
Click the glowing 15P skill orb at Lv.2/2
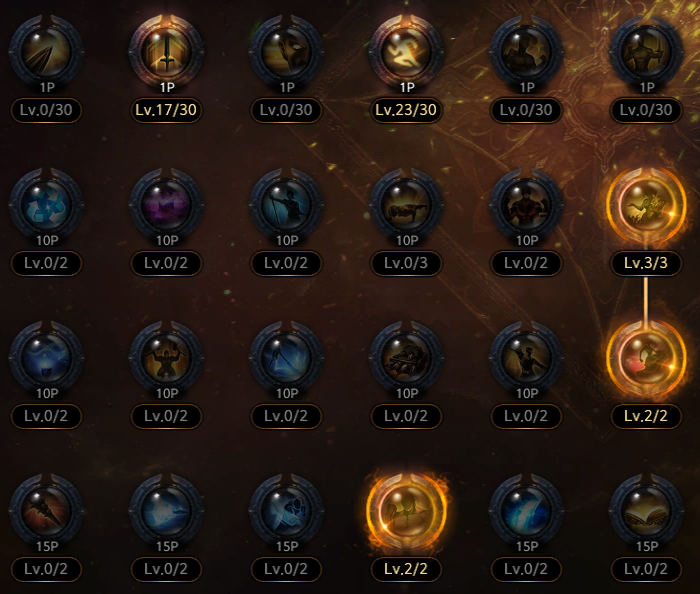406,511
